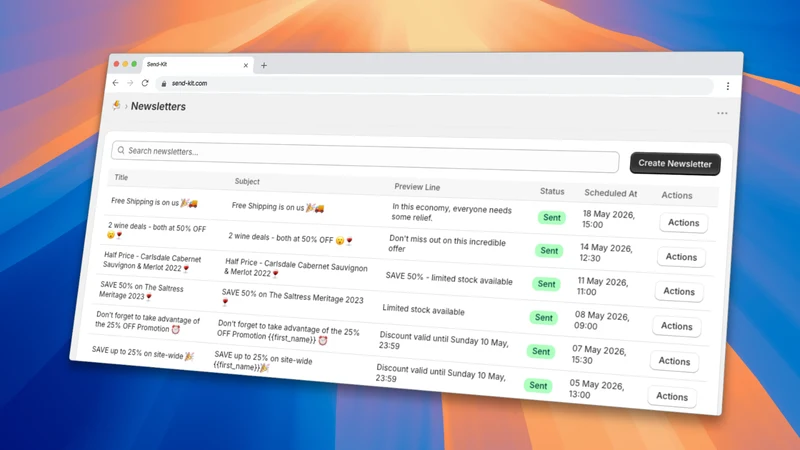Click the Sent badge for 07 May row
This screenshot has height=450, width=800.
pos(541,351)
